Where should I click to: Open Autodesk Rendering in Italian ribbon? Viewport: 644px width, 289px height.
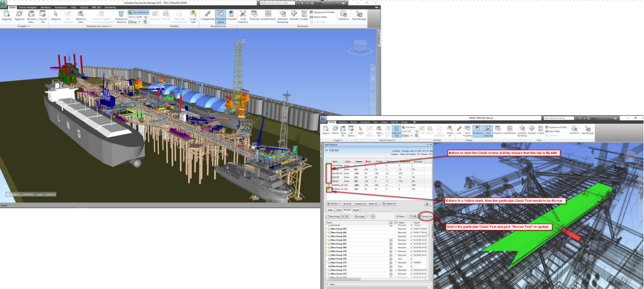283,16
